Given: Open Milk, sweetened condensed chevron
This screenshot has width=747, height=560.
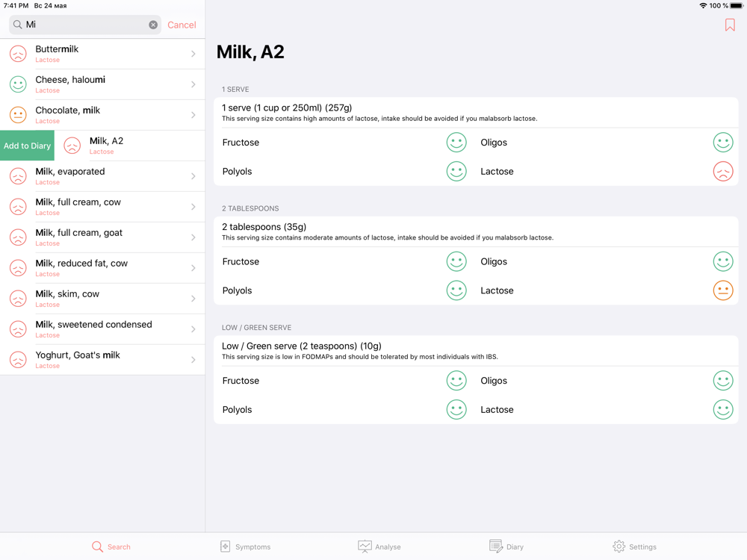Looking at the screenshot, I should coord(193,329).
